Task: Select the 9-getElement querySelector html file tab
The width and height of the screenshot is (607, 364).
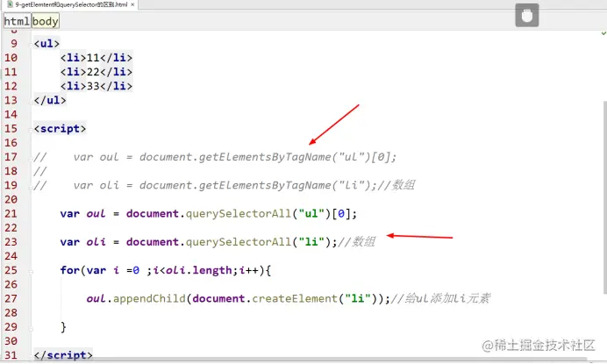Action: [71, 4]
